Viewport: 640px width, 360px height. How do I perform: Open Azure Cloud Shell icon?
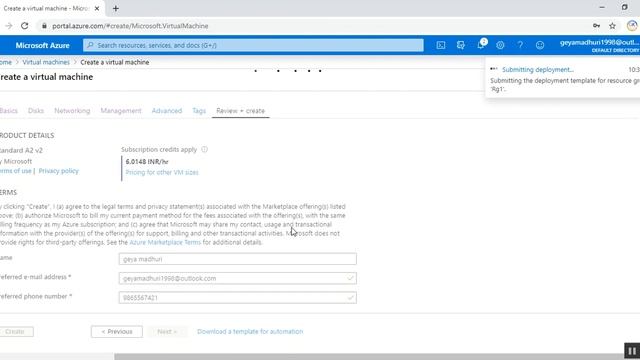coord(441,45)
